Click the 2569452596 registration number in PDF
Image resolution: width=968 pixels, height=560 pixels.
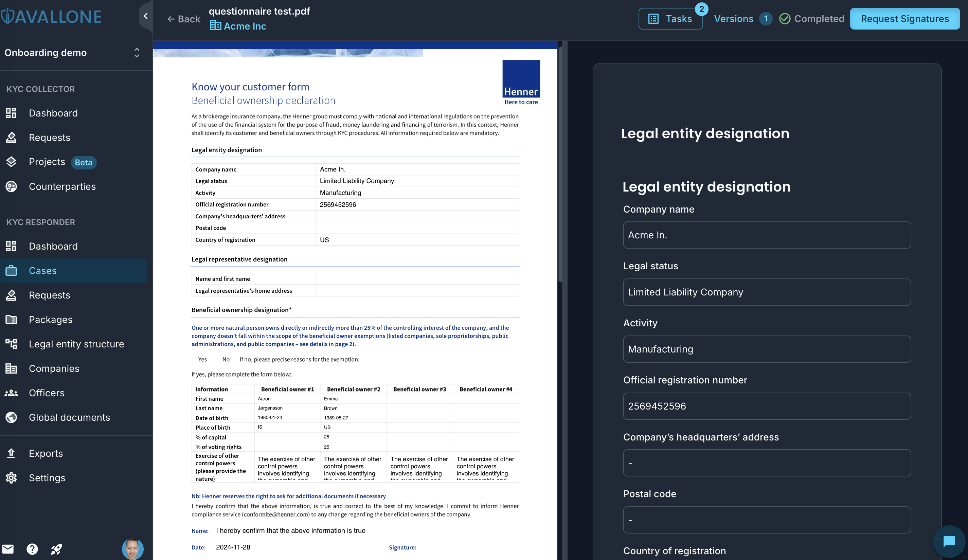[338, 204]
